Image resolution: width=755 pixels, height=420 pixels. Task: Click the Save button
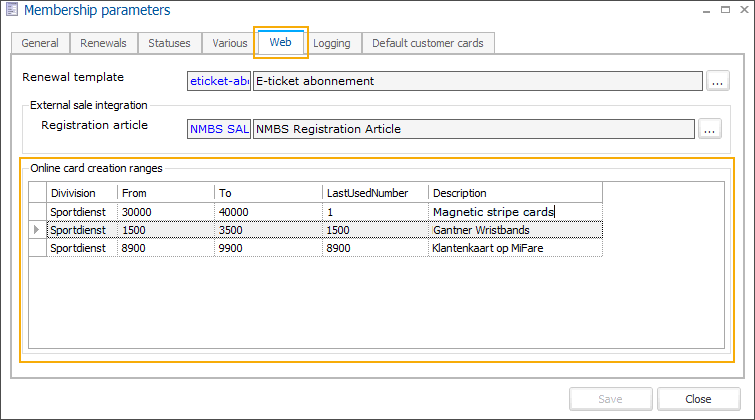(x=610, y=399)
